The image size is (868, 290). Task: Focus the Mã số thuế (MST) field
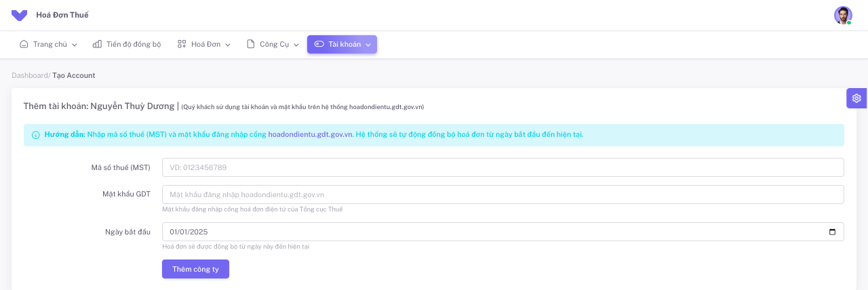tap(503, 167)
